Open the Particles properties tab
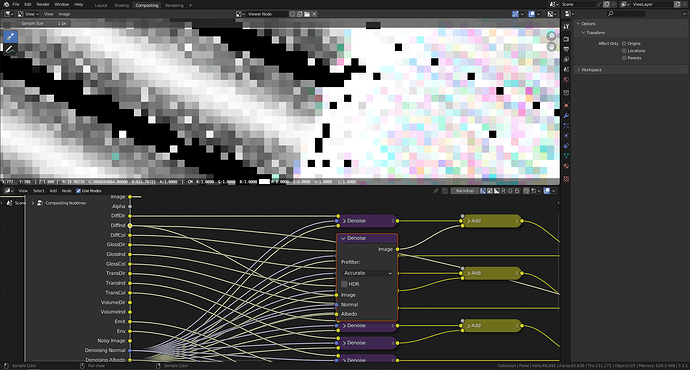The width and height of the screenshot is (690, 370). [x=566, y=126]
